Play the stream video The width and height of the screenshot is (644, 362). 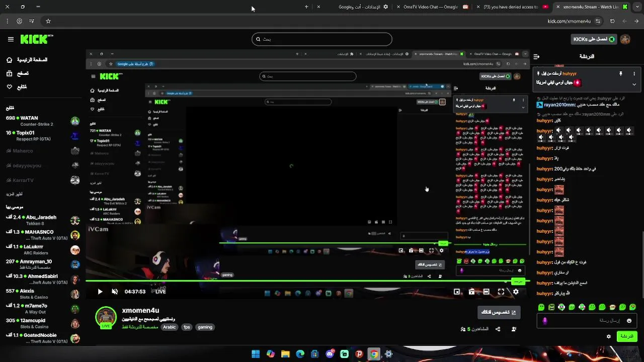coord(100,292)
